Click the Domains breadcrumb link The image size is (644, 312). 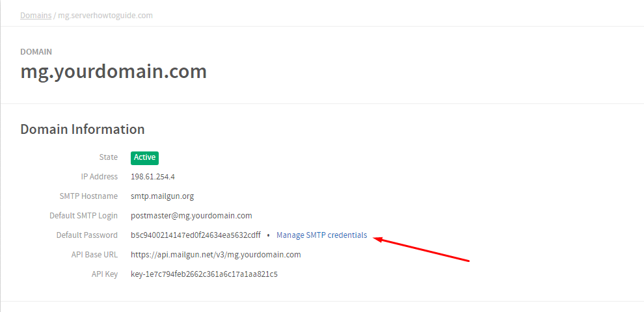click(x=36, y=15)
